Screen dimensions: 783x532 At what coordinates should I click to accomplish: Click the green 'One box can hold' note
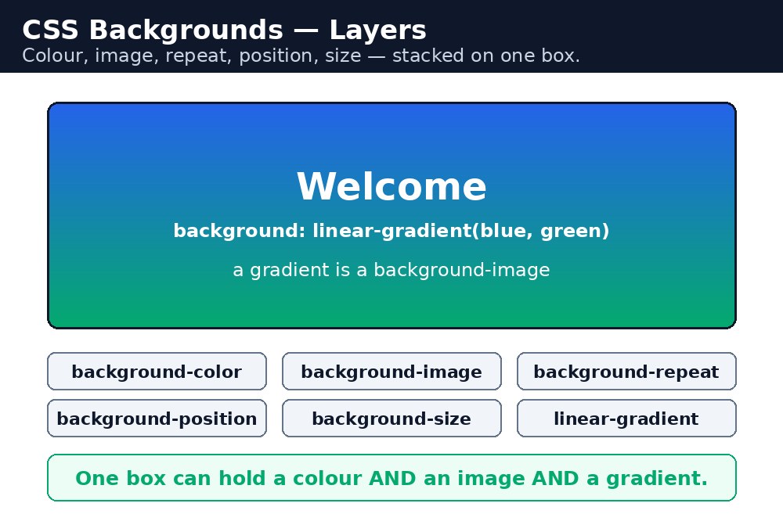391,477
